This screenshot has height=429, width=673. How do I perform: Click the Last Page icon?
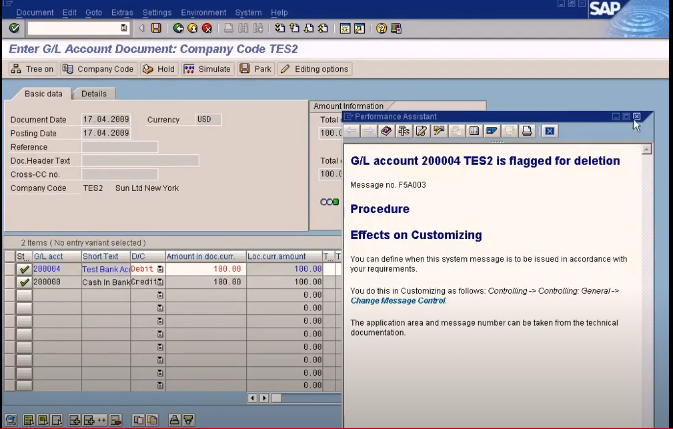[x=324, y=28]
